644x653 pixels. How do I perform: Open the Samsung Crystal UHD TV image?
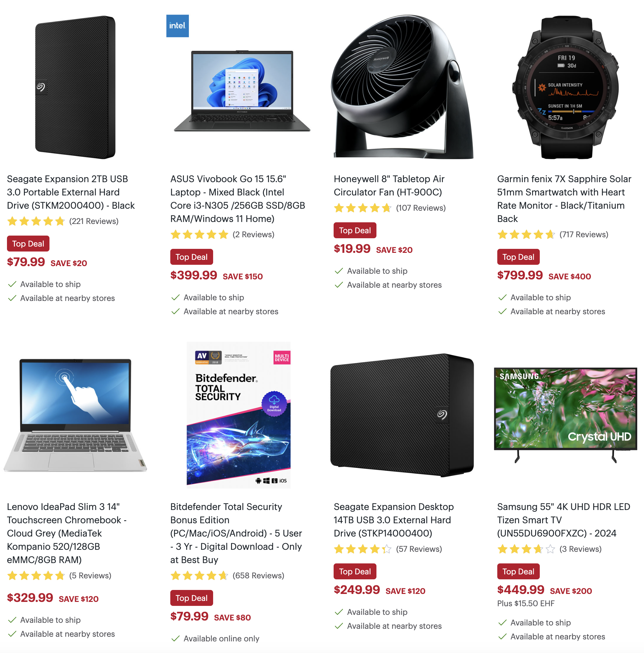pyautogui.click(x=565, y=415)
